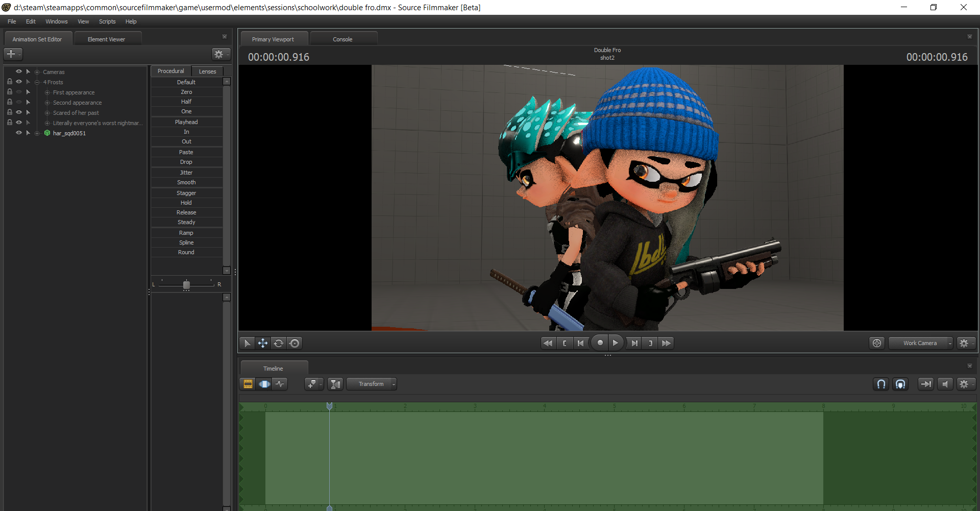980x511 pixels.
Task: Expand Literally everyone's worst nightmare node
Action: 47,123
